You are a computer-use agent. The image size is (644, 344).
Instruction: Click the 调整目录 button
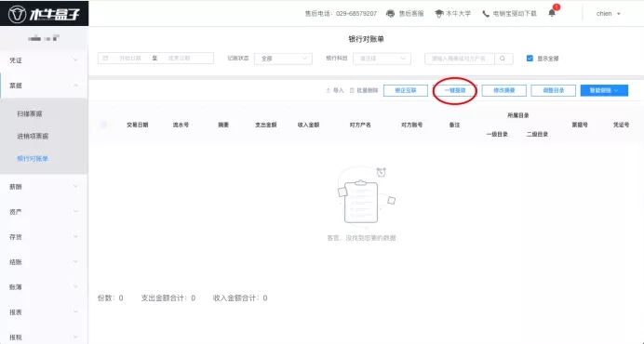[553, 90]
